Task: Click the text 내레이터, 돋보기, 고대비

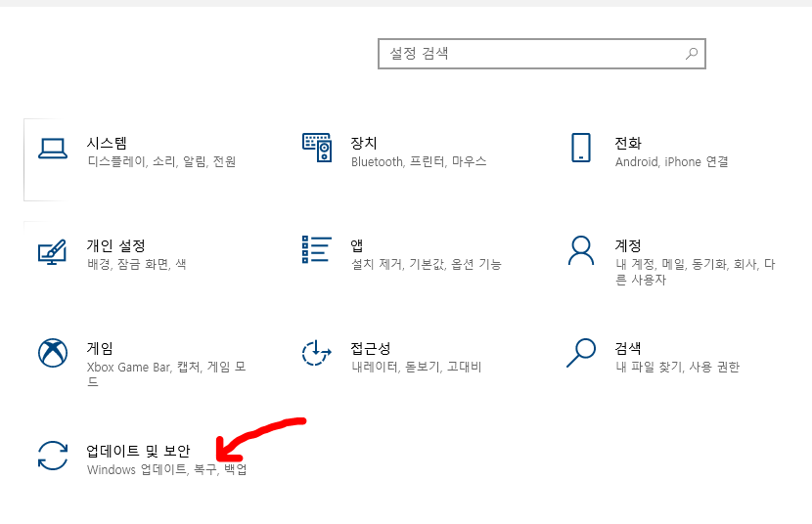Action: pyautogui.click(x=417, y=367)
